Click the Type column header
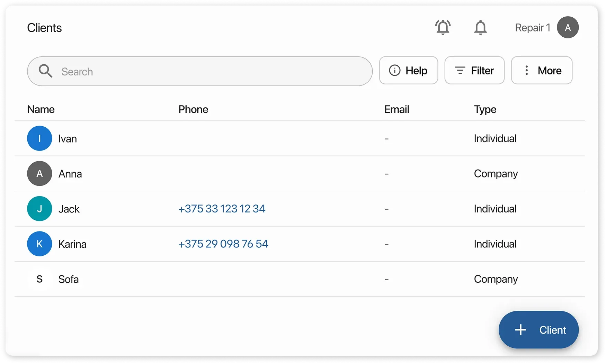 click(x=485, y=109)
